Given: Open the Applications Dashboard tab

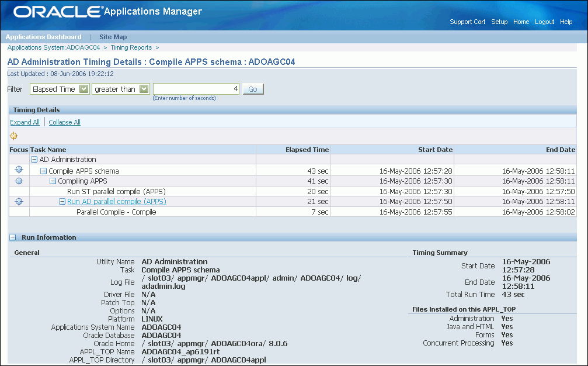Looking at the screenshot, I should point(43,37).
